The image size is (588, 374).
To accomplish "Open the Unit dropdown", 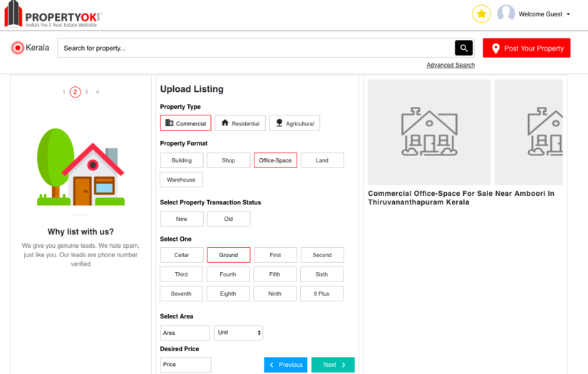I will pyautogui.click(x=238, y=333).
